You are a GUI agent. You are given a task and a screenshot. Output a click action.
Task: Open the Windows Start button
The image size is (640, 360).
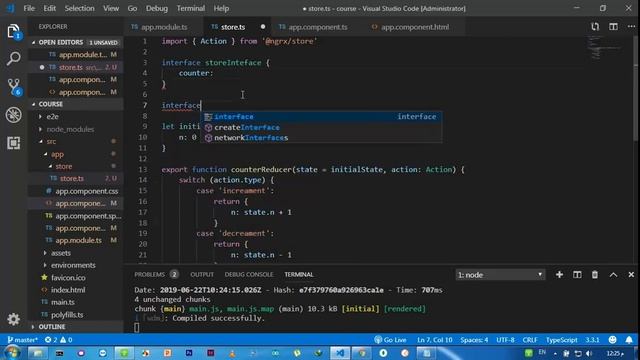12,353
